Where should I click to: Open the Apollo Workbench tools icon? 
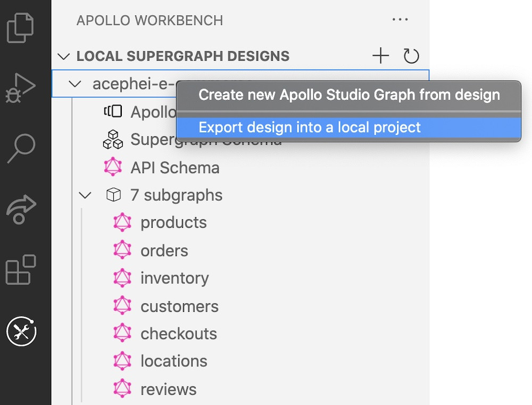coord(21,332)
